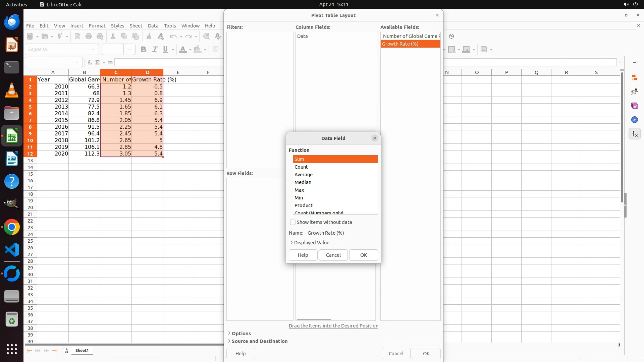This screenshot has height=362, width=644.
Task: Launch Visual Studio Code from dock
Action: pyautogui.click(x=12, y=250)
